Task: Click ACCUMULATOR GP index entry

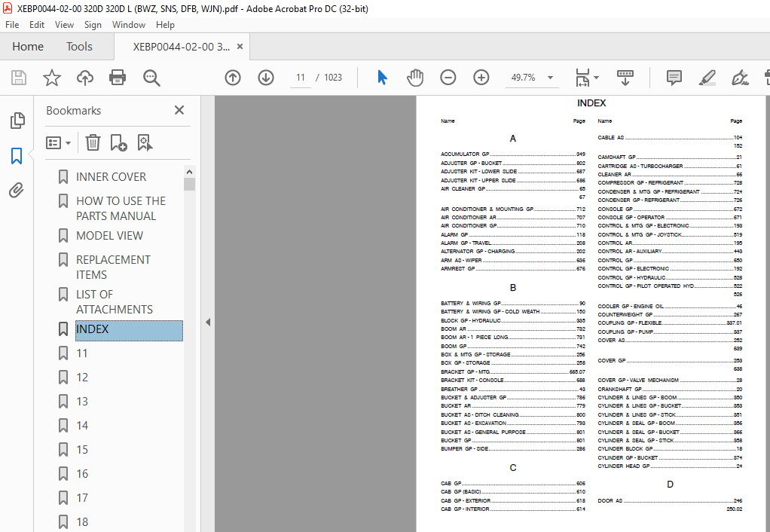Action: pos(512,154)
